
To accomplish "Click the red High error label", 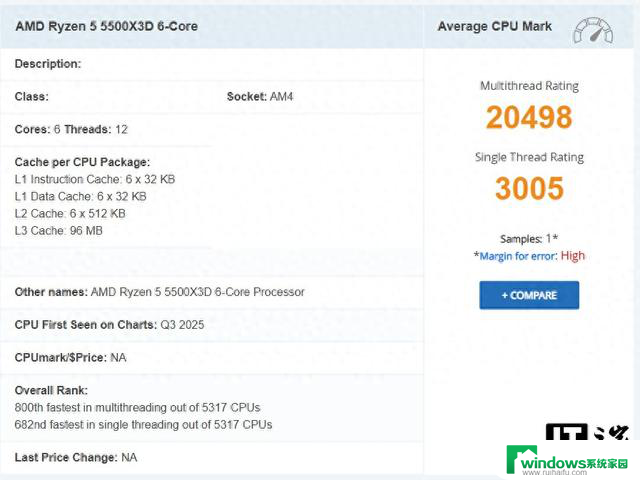I will (x=573, y=256).
